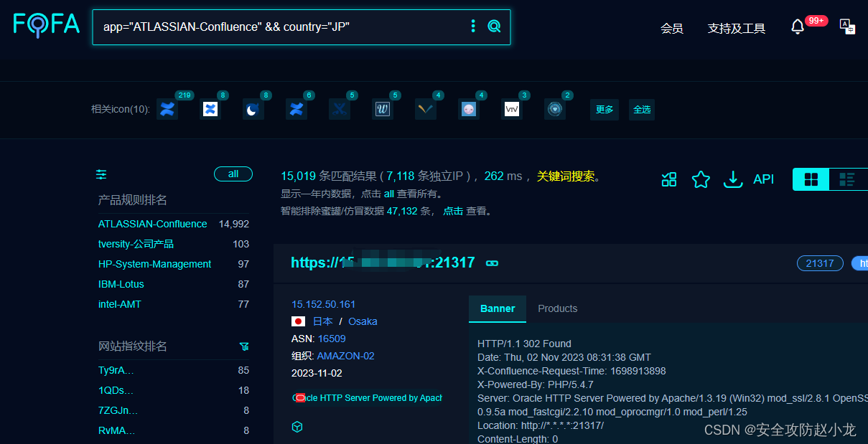The height and width of the screenshot is (444, 868).
Task: Click the 网站指纹排名 heading
Action: click(x=132, y=346)
